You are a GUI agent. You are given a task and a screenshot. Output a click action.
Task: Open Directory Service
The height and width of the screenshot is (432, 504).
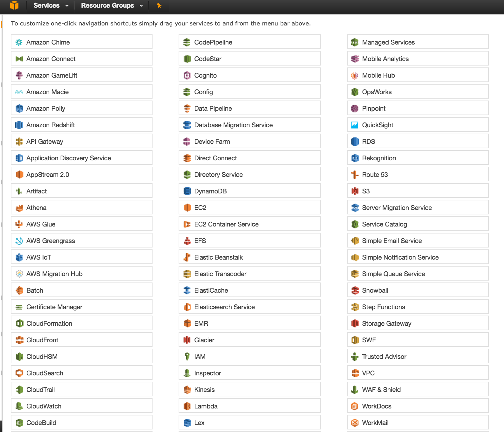point(250,174)
